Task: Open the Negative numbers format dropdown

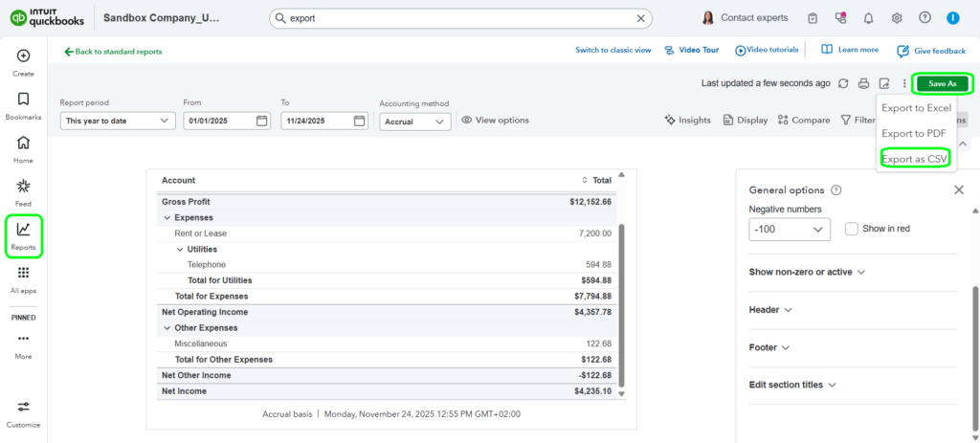Action: pos(790,230)
